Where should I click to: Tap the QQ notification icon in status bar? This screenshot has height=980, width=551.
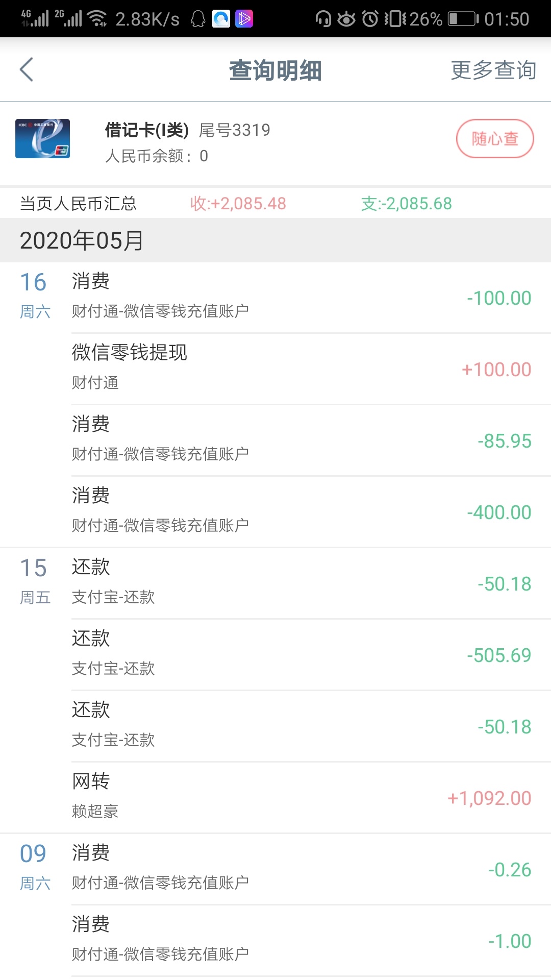click(198, 19)
